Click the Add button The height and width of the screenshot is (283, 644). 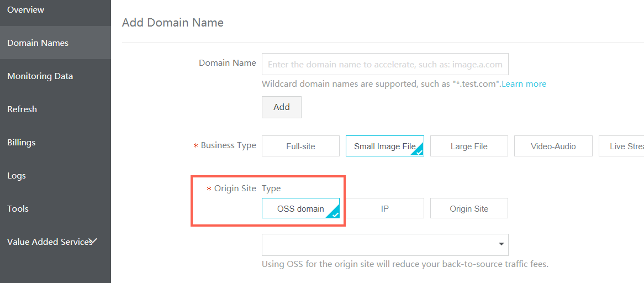click(x=282, y=107)
